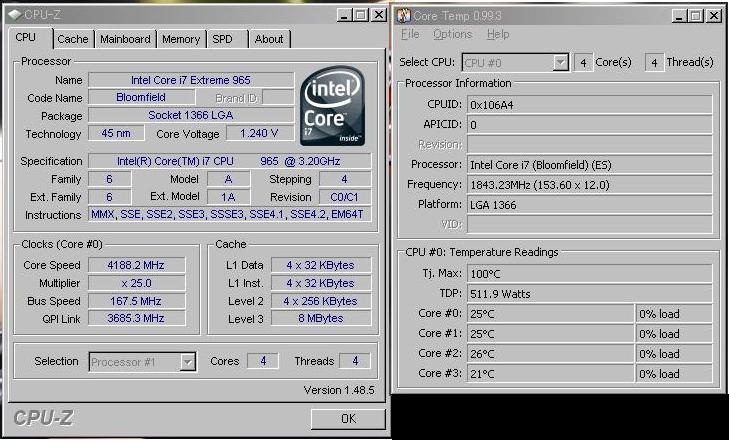
Task: Open the Help menu in Core Temp
Action: pyautogui.click(x=498, y=34)
